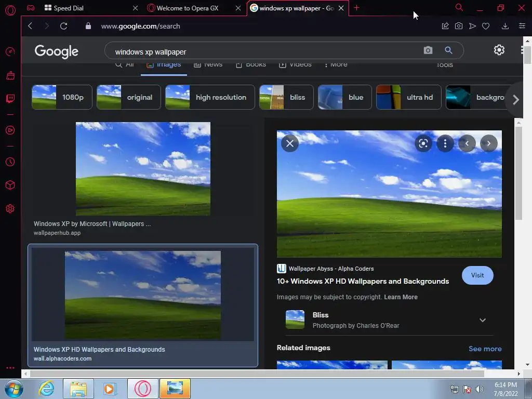The width and height of the screenshot is (532, 399).
Task: Show previous image in preview
Action: click(467, 143)
